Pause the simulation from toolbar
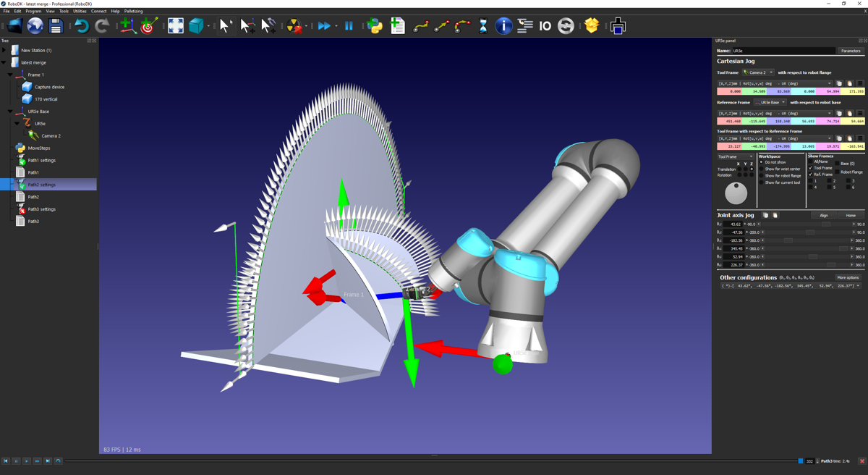Viewport: 868px width, 475px height. point(349,26)
